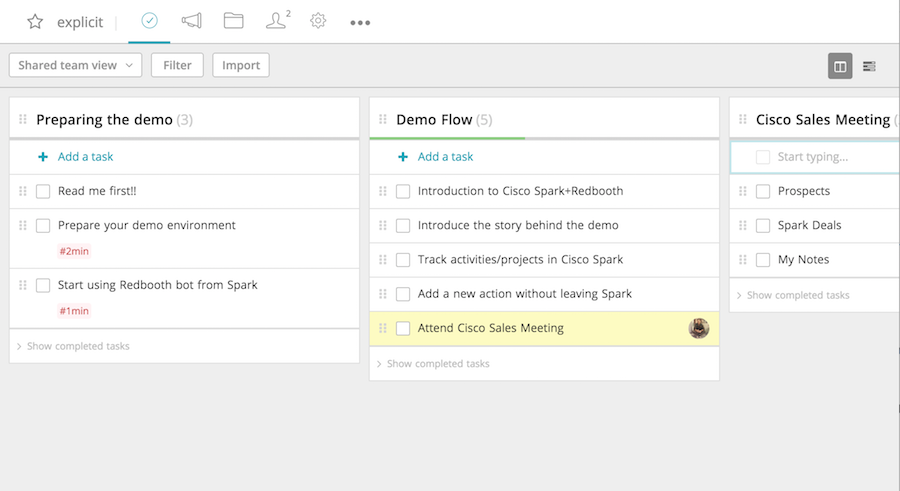Viewport: 900px width, 491px height.
Task: Open the more options ellipsis menu
Action: click(x=360, y=23)
